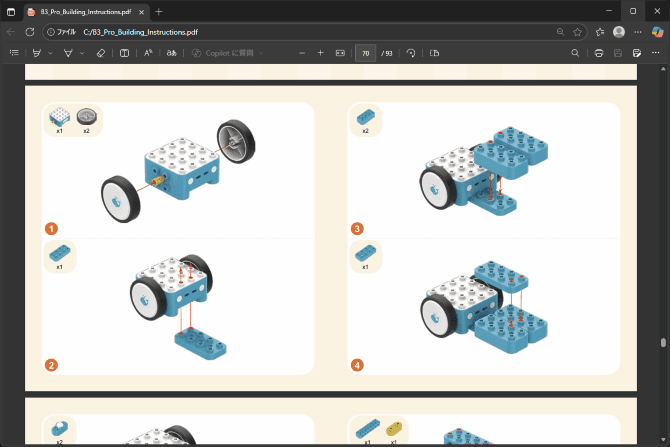670x447 pixels.
Task: Toggle fit to width view
Action: pyautogui.click(x=340, y=52)
